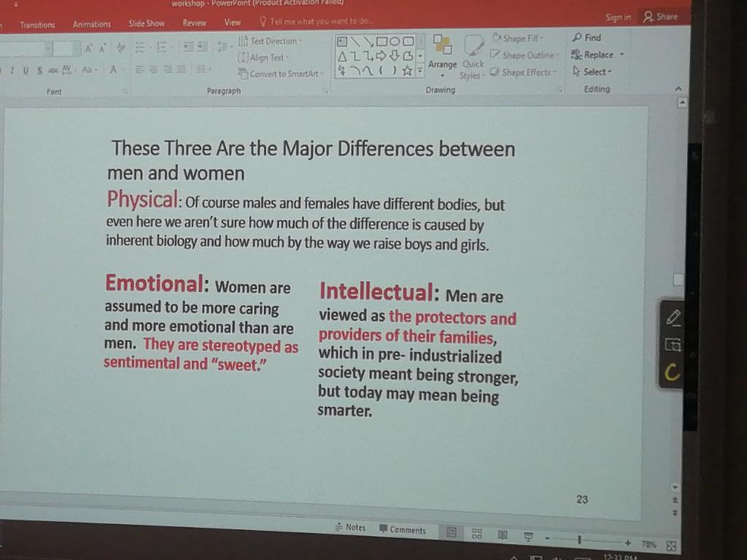Click Sign in link
The width and height of the screenshot is (747, 560).
click(618, 17)
